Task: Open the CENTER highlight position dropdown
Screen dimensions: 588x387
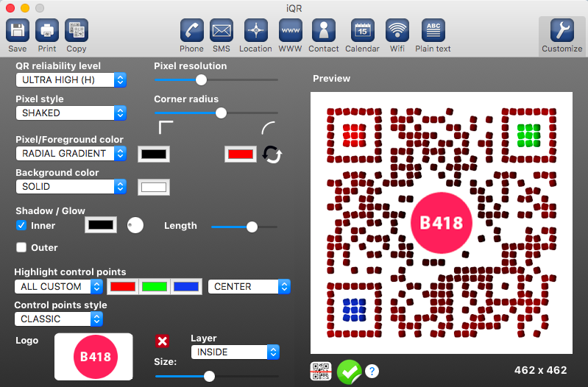Action: [249, 286]
